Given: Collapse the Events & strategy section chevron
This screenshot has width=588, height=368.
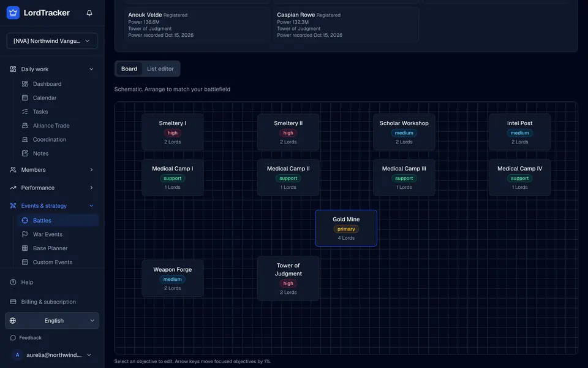Looking at the screenshot, I should coord(91,206).
